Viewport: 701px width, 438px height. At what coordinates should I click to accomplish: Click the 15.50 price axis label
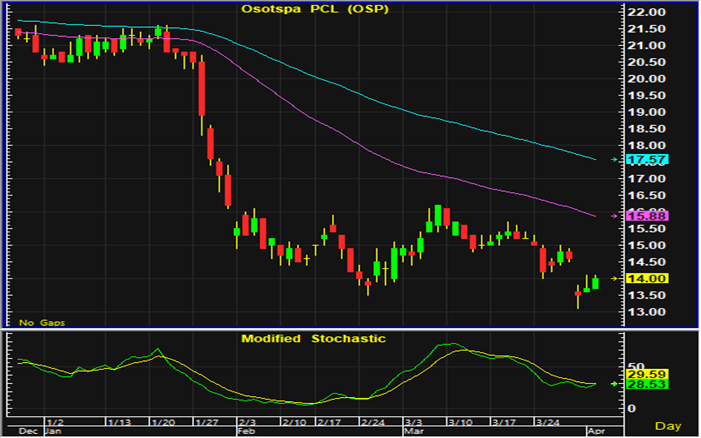click(x=646, y=229)
